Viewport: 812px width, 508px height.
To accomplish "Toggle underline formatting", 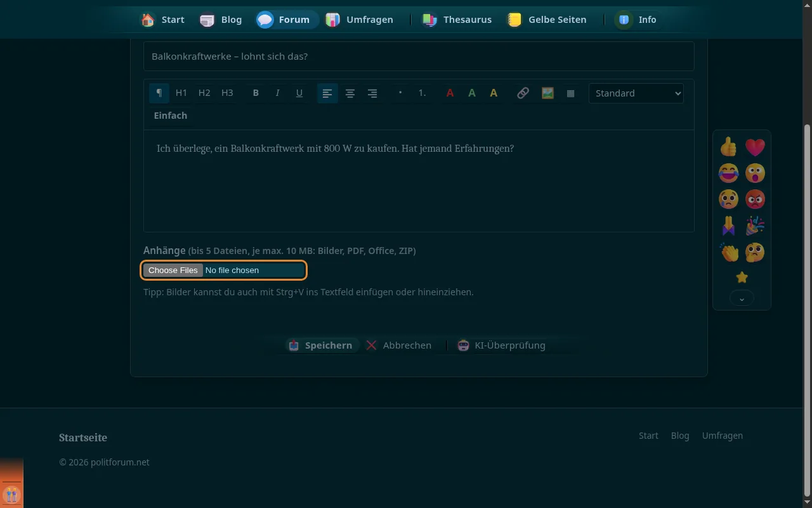I will click(299, 93).
